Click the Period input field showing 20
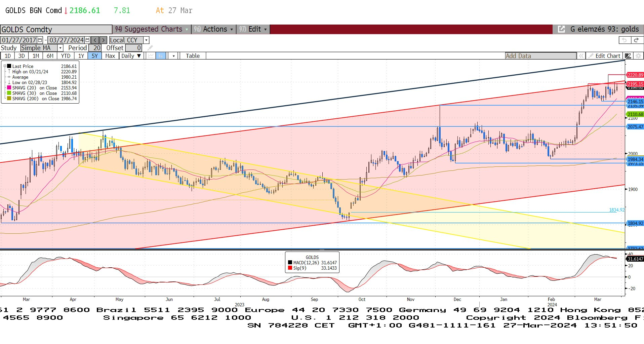This screenshot has height=344, width=644. pyautogui.click(x=95, y=48)
